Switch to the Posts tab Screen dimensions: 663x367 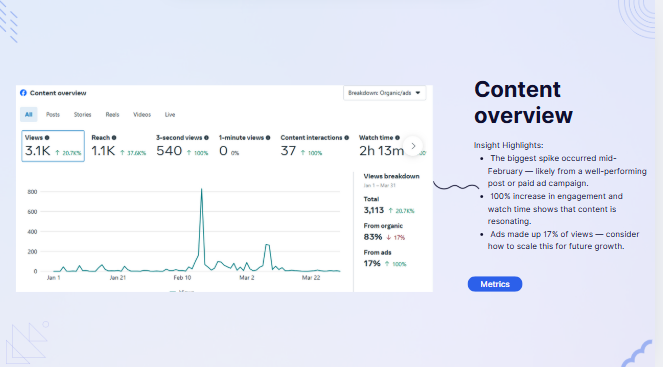click(53, 115)
